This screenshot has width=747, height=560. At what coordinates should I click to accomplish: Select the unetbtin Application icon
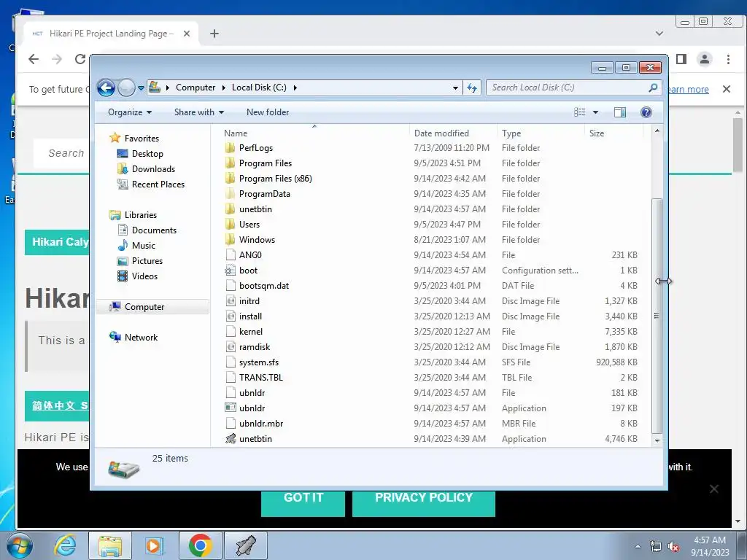tap(230, 438)
